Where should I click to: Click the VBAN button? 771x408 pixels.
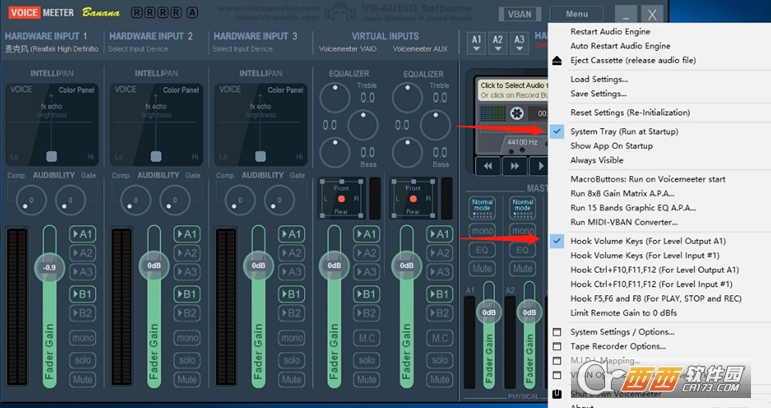click(x=519, y=14)
